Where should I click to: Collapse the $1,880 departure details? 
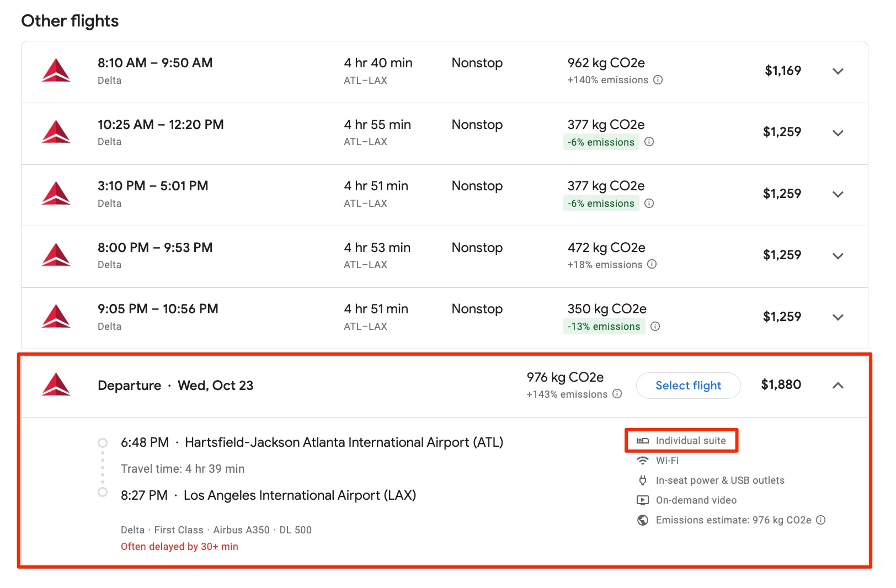coord(838,386)
